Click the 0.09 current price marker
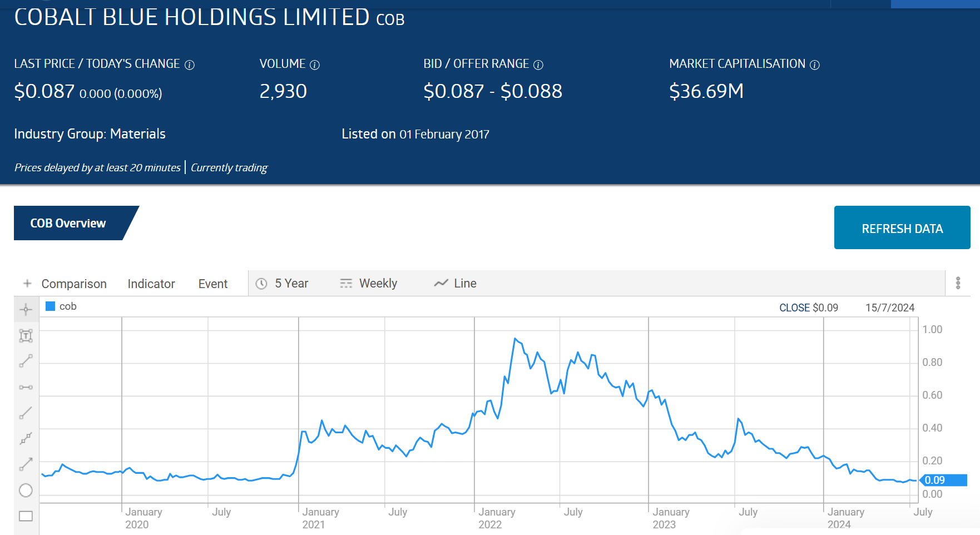 tap(944, 480)
